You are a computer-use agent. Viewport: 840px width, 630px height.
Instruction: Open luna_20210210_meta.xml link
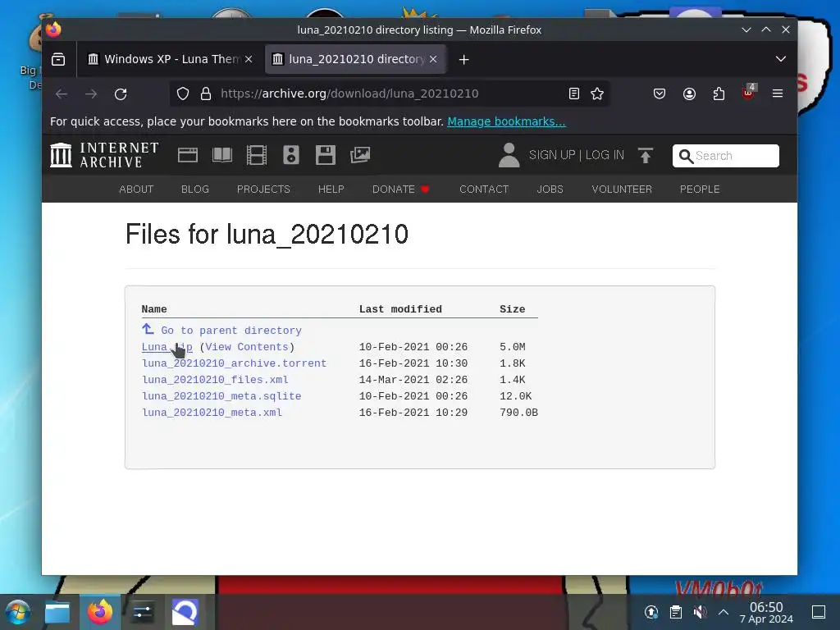pos(212,413)
